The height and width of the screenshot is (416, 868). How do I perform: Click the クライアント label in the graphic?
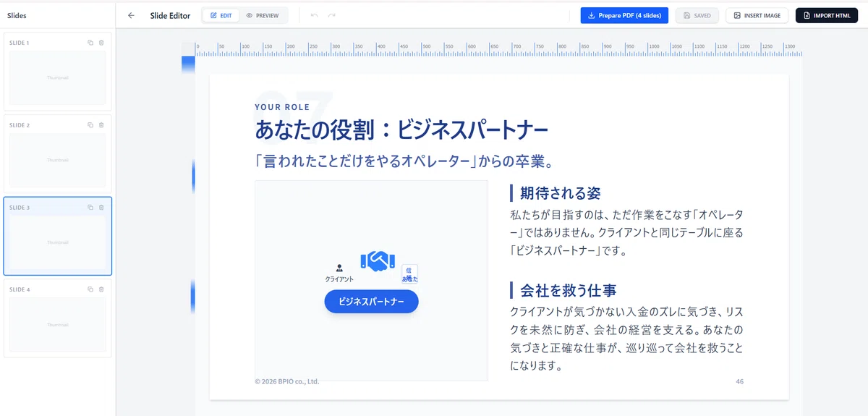click(339, 279)
